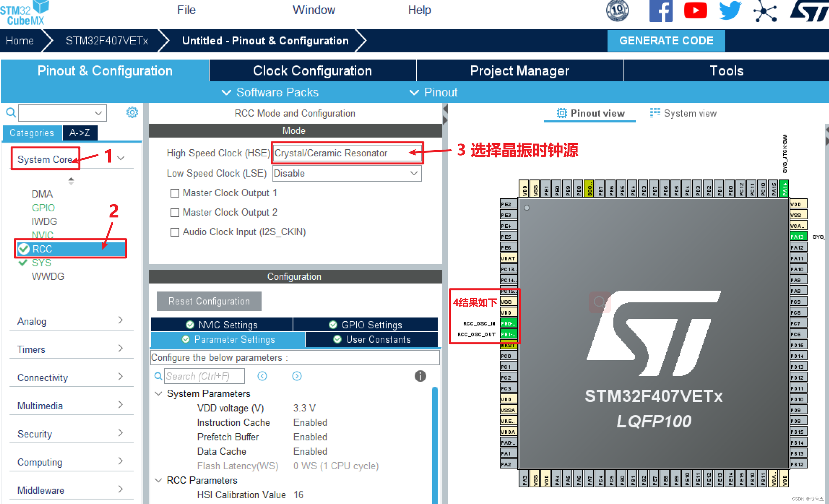Open the YouTube icon link
Viewport: 829px width, 504px height.
[695, 11]
